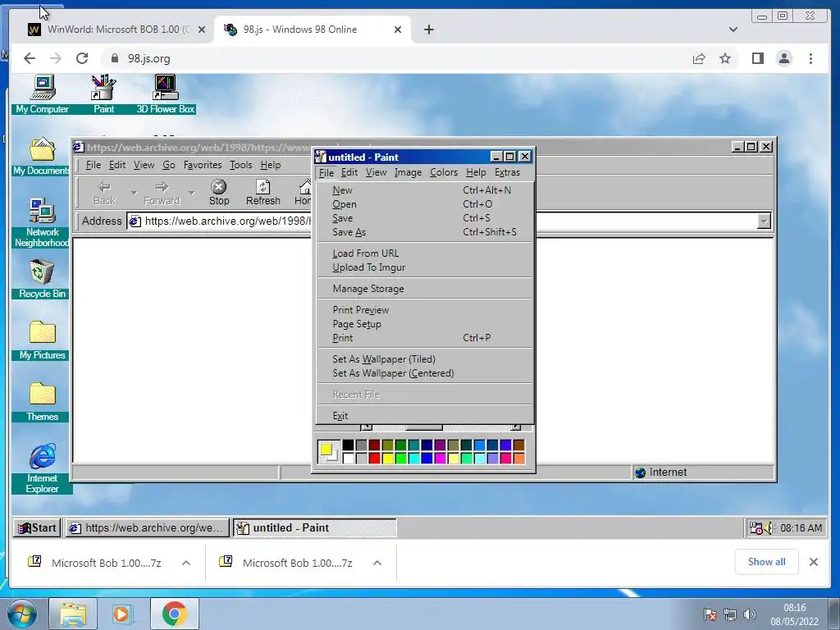This screenshot has width=840, height=630.
Task: Pick the magenta palette swatch
Action: (440, 458)
